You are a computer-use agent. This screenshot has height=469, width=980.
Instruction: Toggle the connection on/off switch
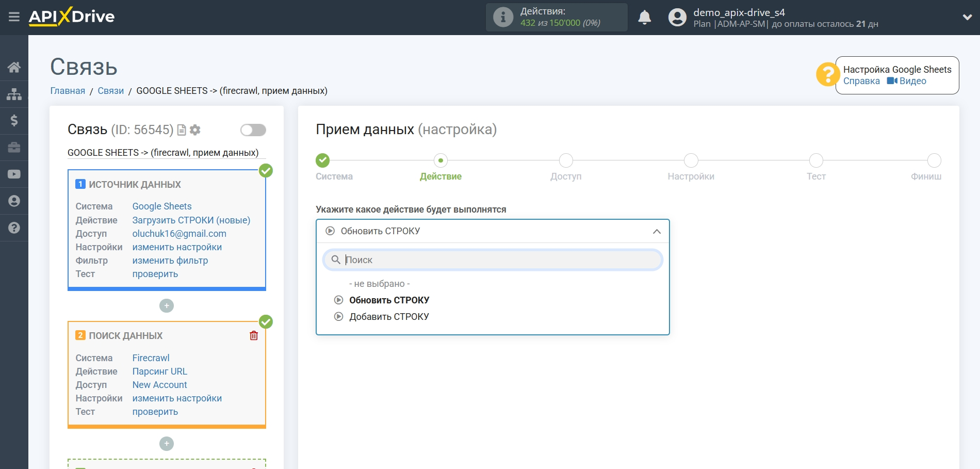click(253, 130)
